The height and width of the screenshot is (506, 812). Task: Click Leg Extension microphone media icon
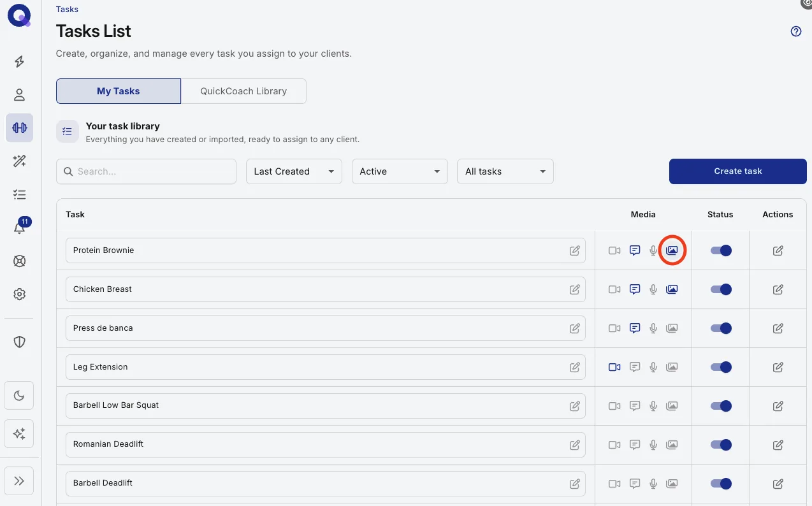coord(653,367)
